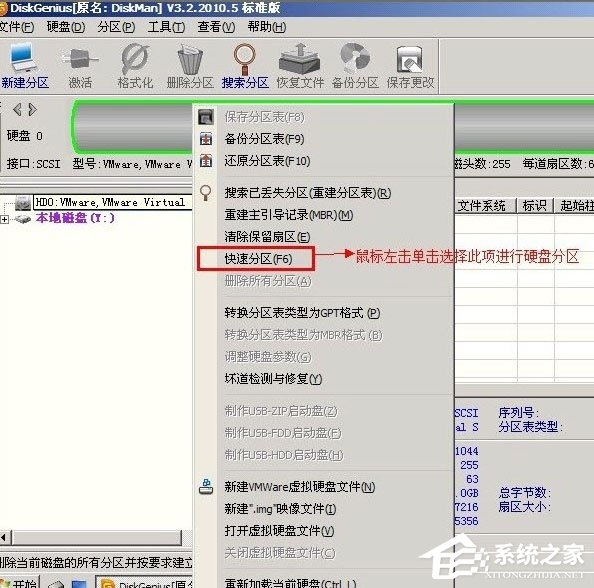This screenshot has width=594, height=588.
Task: Select 坏道检测与修复(Y) menu entry
Action: (x=273, y=378)
